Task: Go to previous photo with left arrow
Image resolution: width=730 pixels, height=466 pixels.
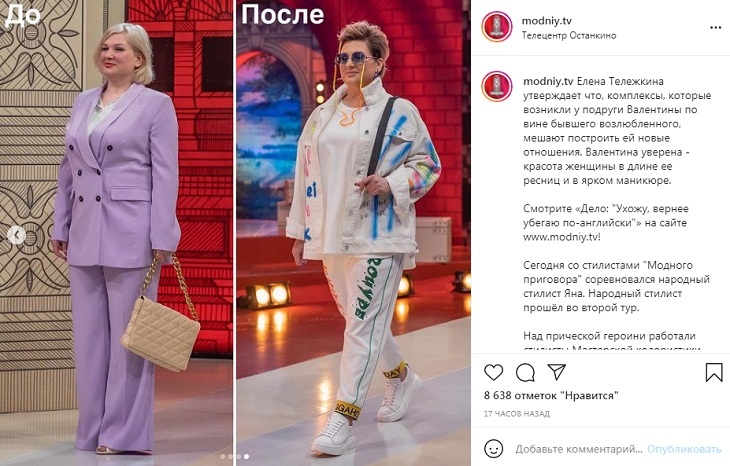Action: coord(16,235)
